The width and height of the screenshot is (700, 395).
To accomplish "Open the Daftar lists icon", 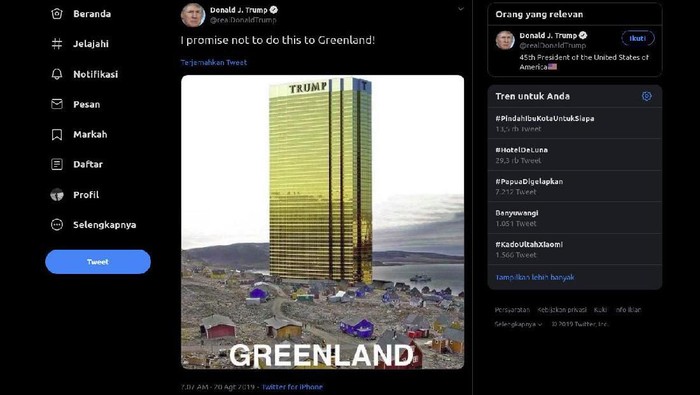I will pyautogui.click(x=57, y=164).
